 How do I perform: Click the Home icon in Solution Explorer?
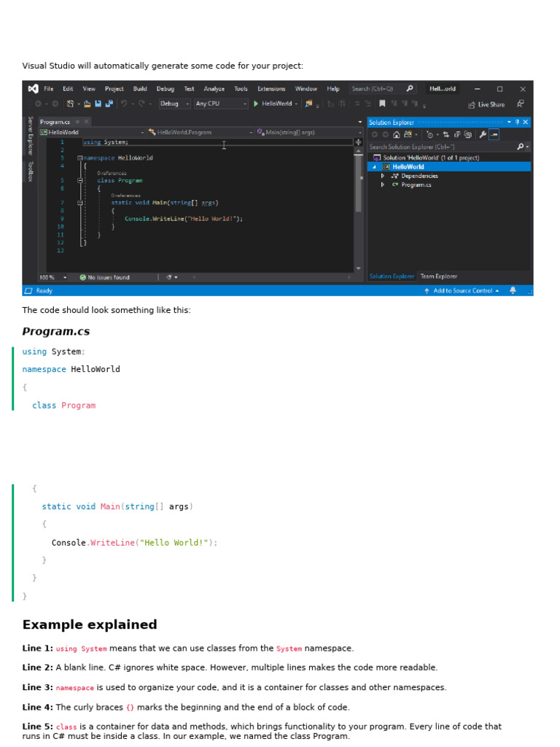[396, 135]
